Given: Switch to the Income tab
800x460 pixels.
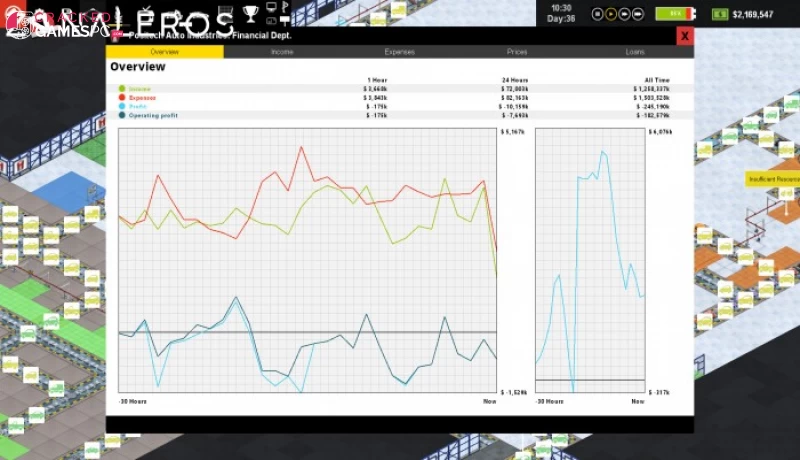Looking at the screenshot, I should [x=282, y=51].
